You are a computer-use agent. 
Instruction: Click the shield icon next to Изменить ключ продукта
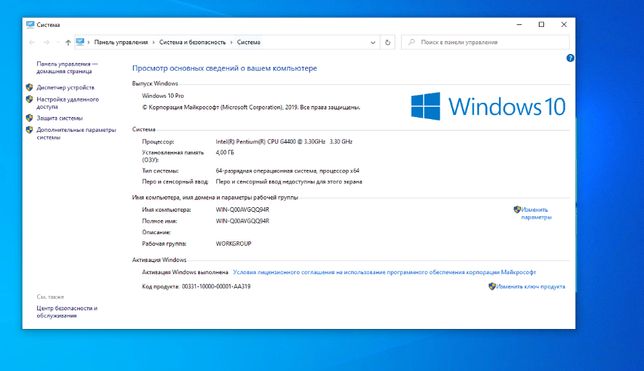pos(492,286)
